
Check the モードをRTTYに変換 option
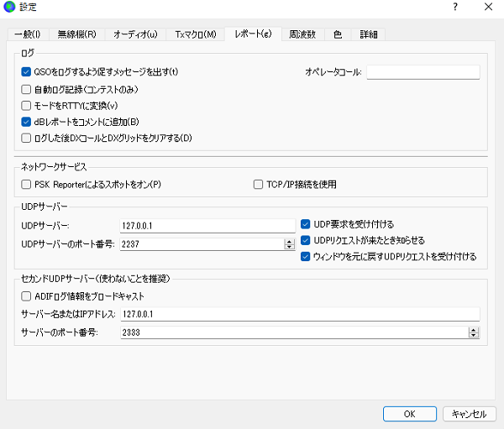click(x=26, y=105)
